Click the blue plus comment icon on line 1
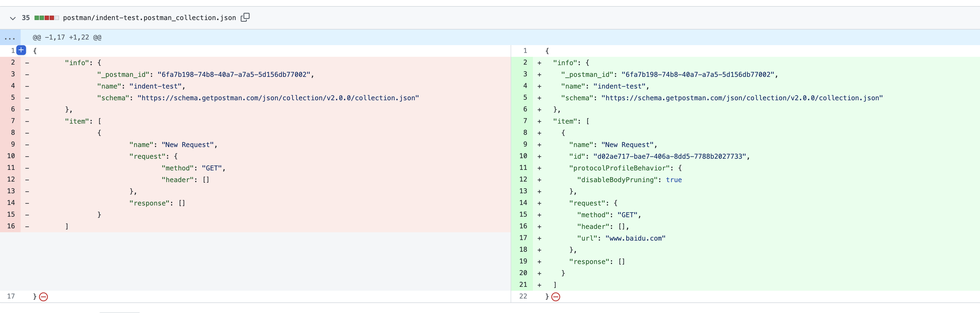980x313 pixels. pos(21,50)
